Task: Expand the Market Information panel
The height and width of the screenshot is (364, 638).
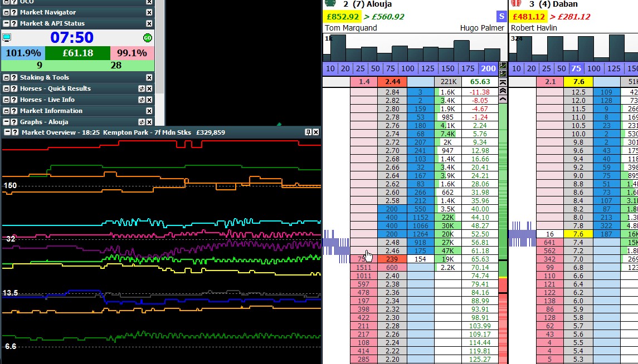Action: [7, 111]
